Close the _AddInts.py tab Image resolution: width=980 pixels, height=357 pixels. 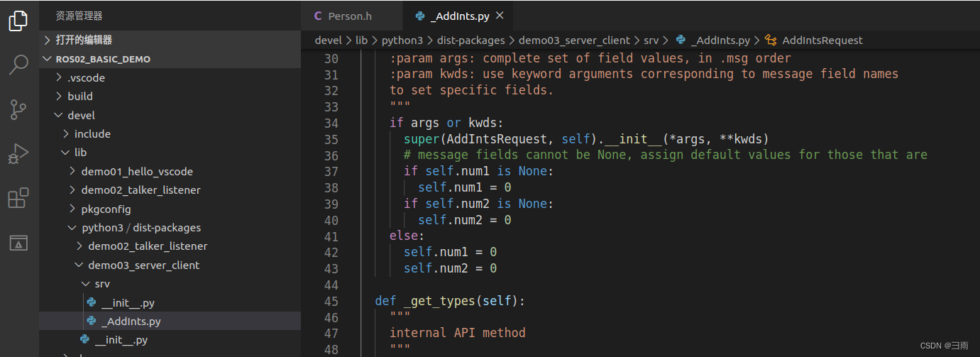[x=500, y=16]
